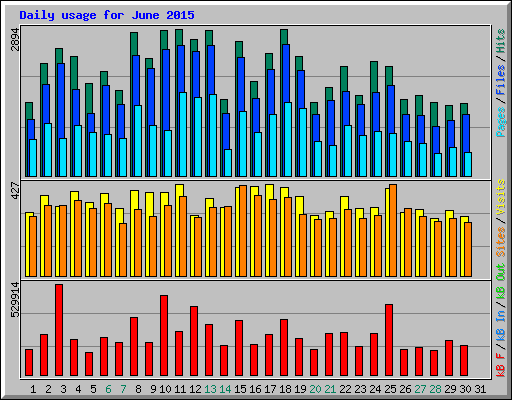The height and width of the screenshot is (400, 512).
Task: Select the red kB bar for day 12
Action: [x=194, y=341]
